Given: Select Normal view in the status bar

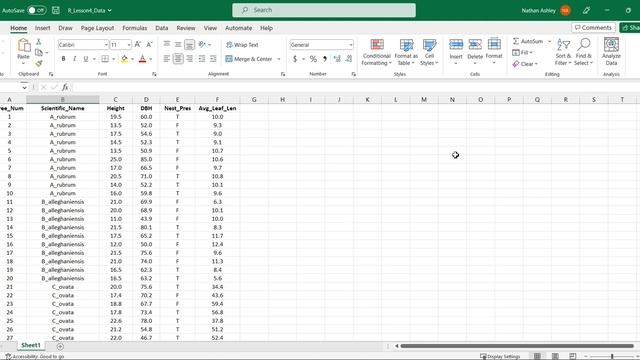Looking at the screenshot, I should click(537, 356).
